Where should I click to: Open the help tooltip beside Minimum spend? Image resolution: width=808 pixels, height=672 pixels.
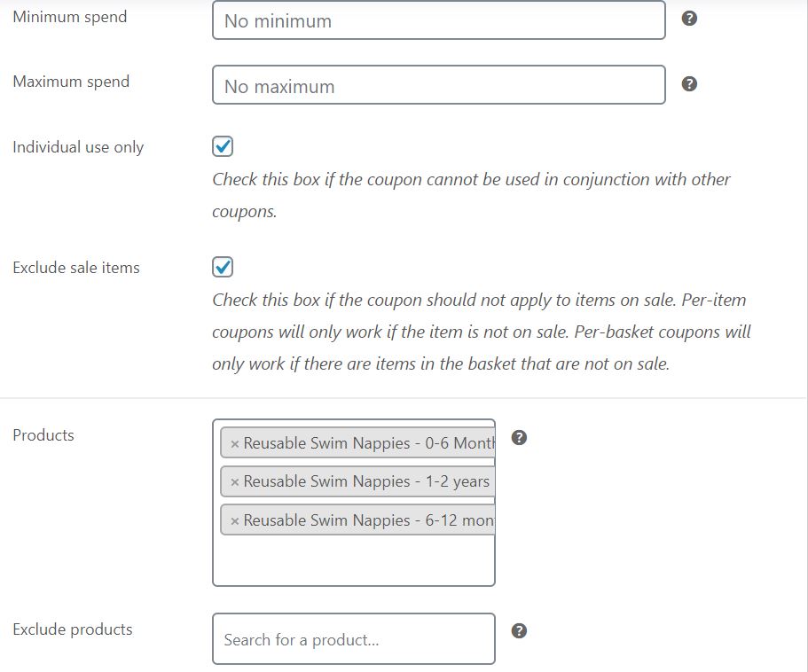click(x=690, y=17)
